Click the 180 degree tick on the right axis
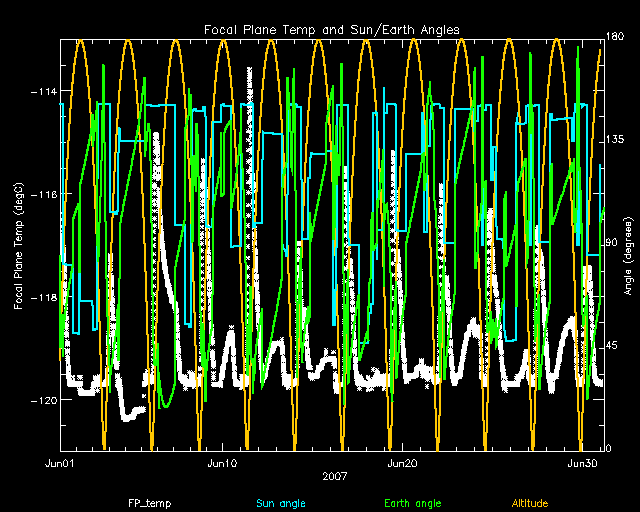 point(616,38)
